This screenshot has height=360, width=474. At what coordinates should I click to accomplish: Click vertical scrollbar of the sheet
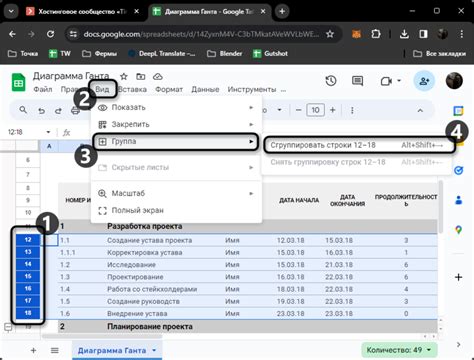(441, 207)
